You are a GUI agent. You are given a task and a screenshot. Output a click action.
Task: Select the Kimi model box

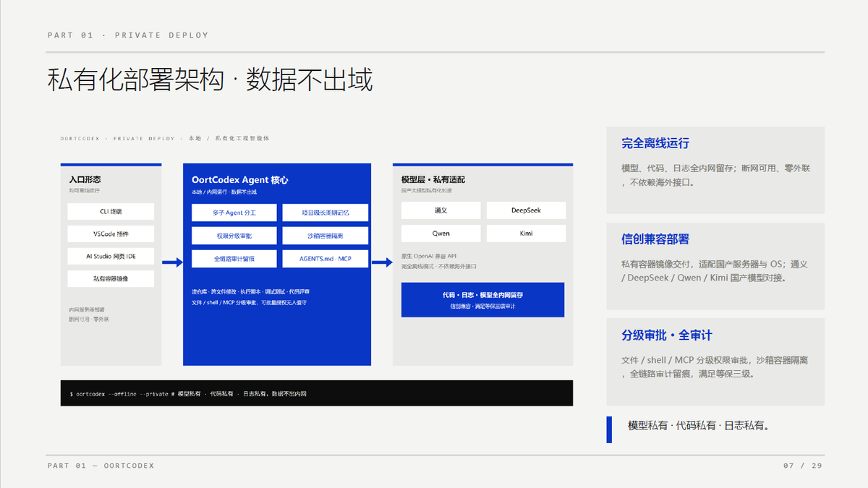526,234
